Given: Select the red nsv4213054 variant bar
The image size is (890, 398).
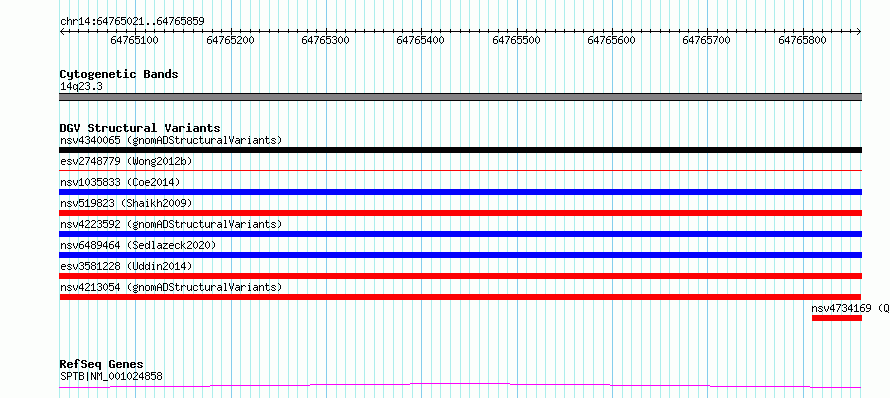Looking at the screenshot, I should tap(460, 297).
